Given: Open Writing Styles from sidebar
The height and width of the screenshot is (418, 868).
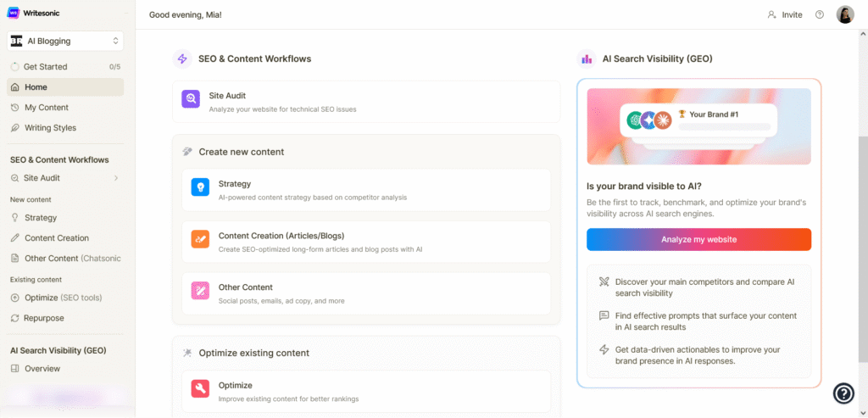Looking at the screenshot, I should (x=50, y=128).
